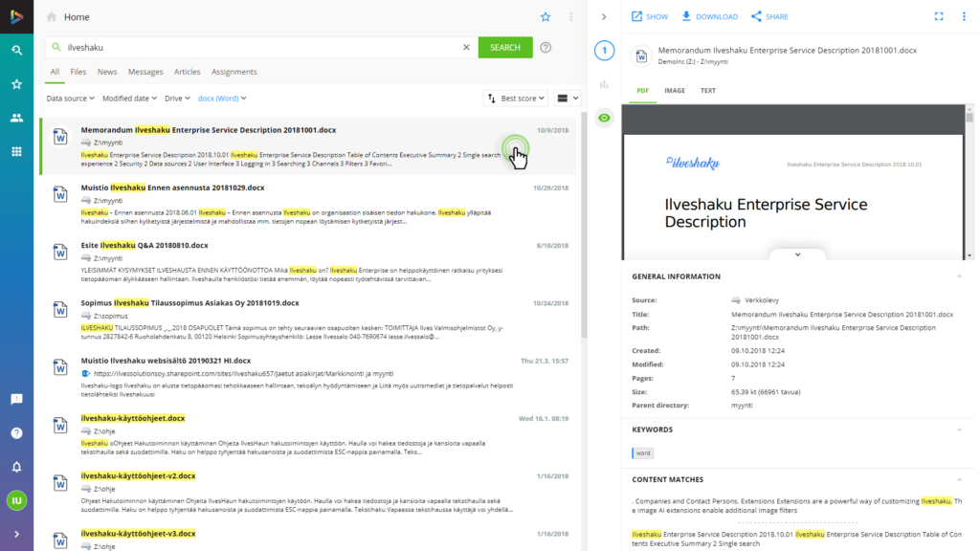Open the people icon in sidebar
Image resolution: width=980 pixels, height=551 pixels.
coord(17,118)
